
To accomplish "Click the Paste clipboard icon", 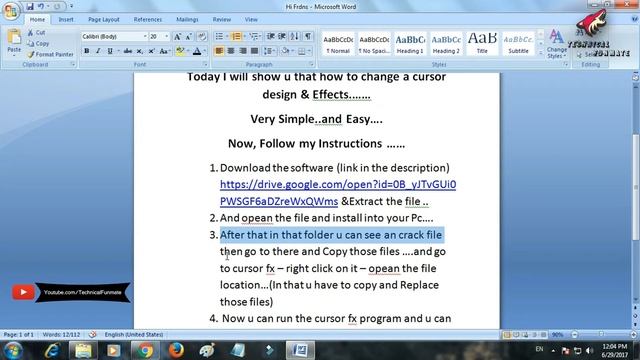I will pyautogui.click(x=14, y=37).
